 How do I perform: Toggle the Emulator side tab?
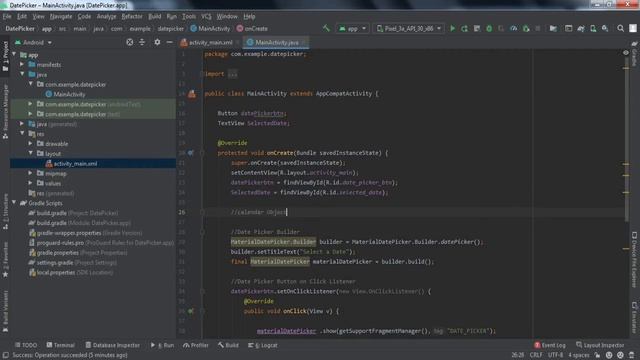pyautogui.click(x=634, y=318)
